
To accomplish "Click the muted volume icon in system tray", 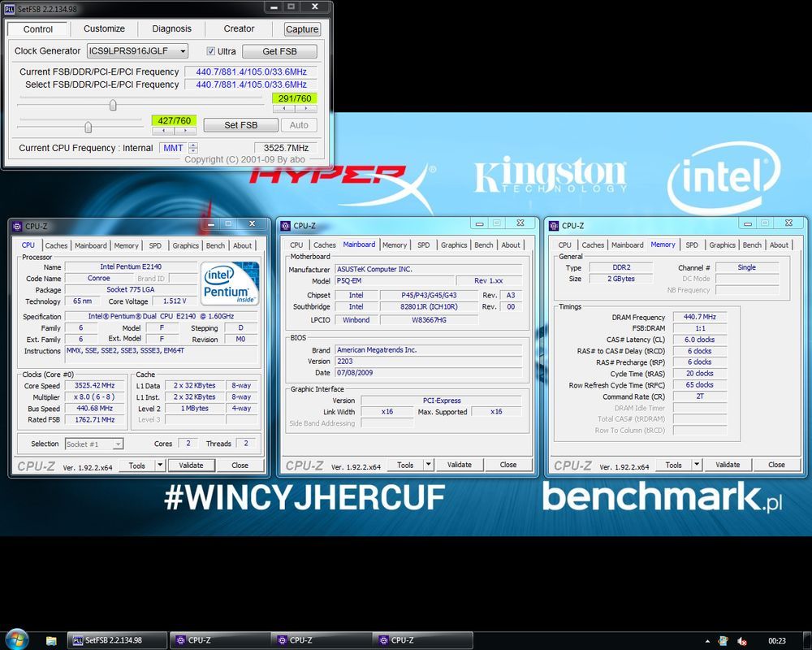I will click(x=742, y=641).
